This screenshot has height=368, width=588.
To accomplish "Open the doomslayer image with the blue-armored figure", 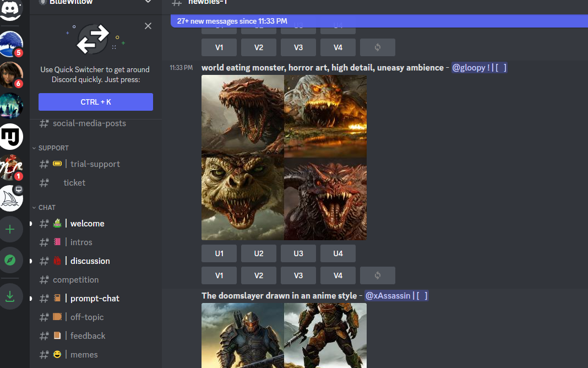I will 243,335.
